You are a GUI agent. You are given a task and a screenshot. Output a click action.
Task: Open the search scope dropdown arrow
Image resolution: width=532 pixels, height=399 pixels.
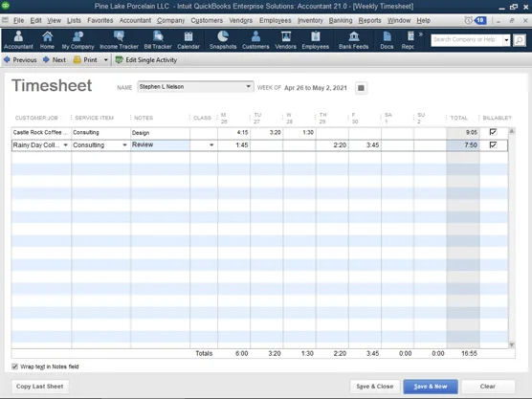click(x=506, y=40)
